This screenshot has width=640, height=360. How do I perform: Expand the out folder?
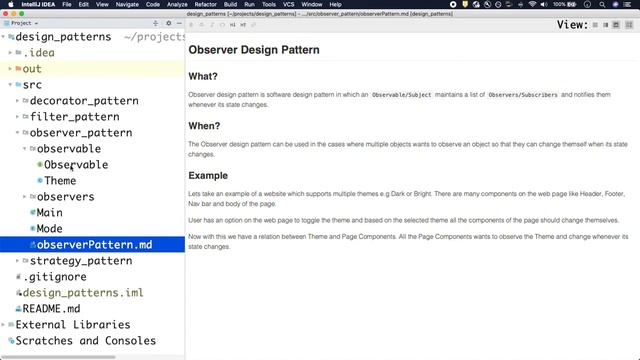click(x=10, y=69)
